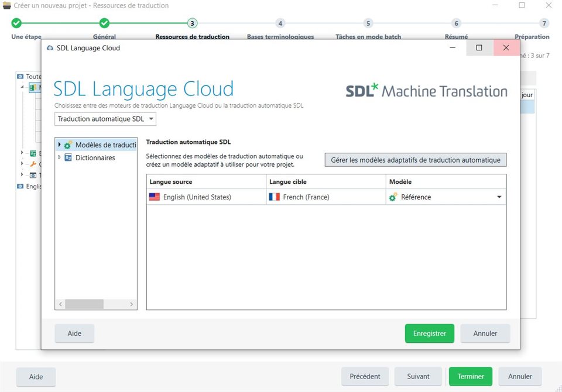This screenshot has height=392, width=562.
Task: Click the Modèle column header
Action: [x=446, y=182]
